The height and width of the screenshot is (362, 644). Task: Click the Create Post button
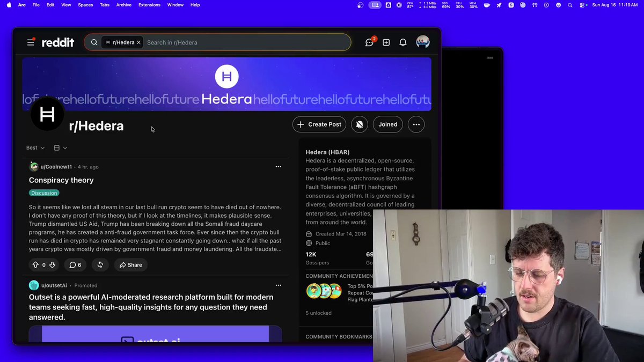click(319, 124)
